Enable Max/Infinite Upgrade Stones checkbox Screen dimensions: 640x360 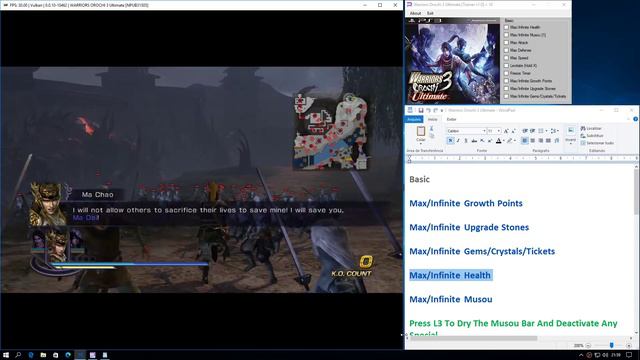point(507,89)
